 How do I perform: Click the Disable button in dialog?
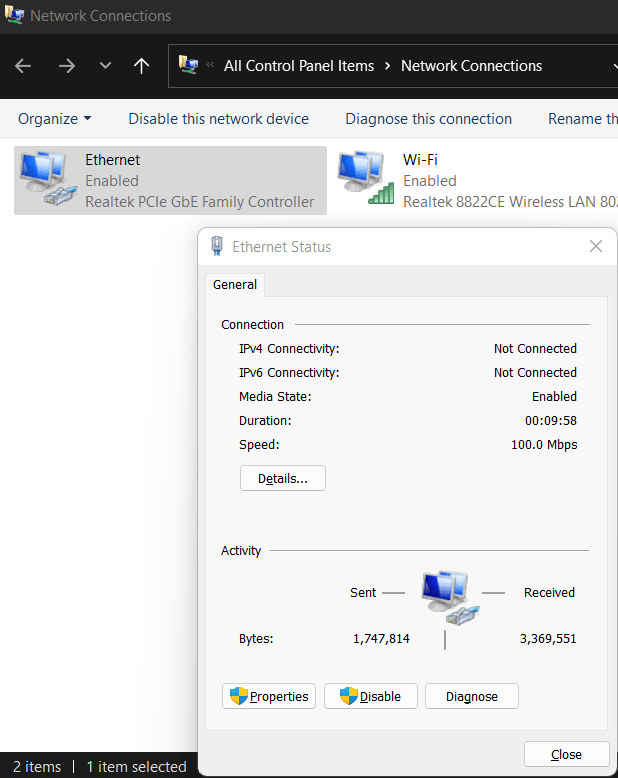tap(371, 696)
